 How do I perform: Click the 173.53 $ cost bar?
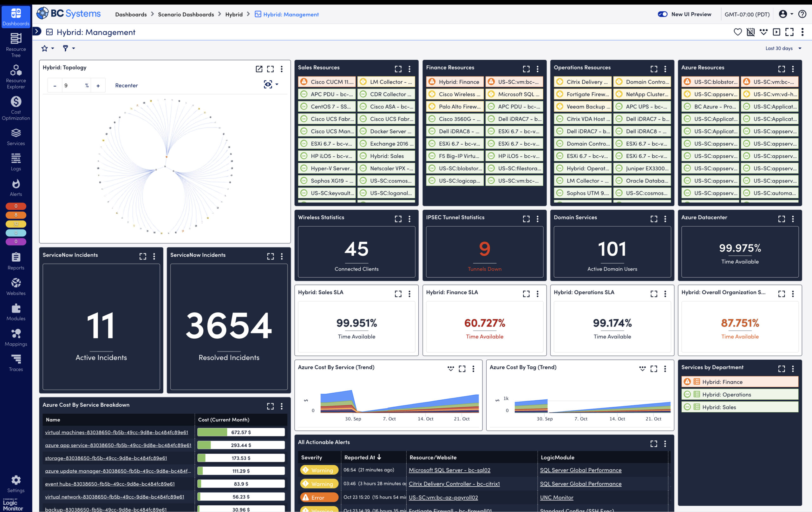coord(241,458)
